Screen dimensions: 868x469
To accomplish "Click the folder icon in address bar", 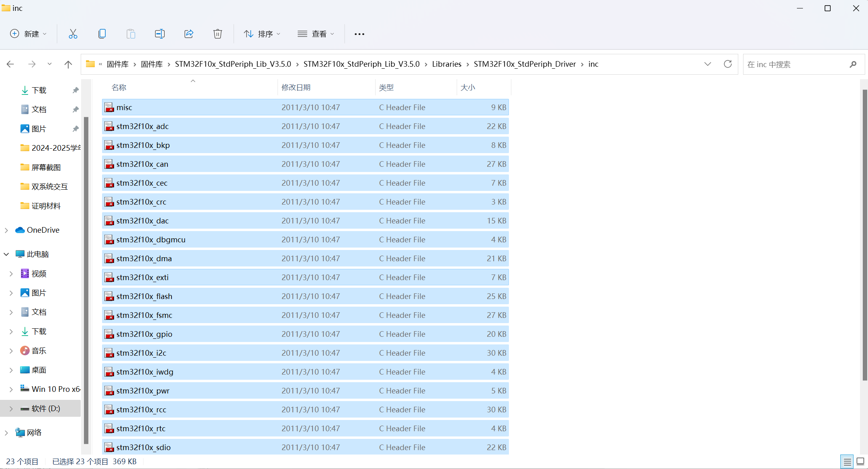I will point(90,64).
